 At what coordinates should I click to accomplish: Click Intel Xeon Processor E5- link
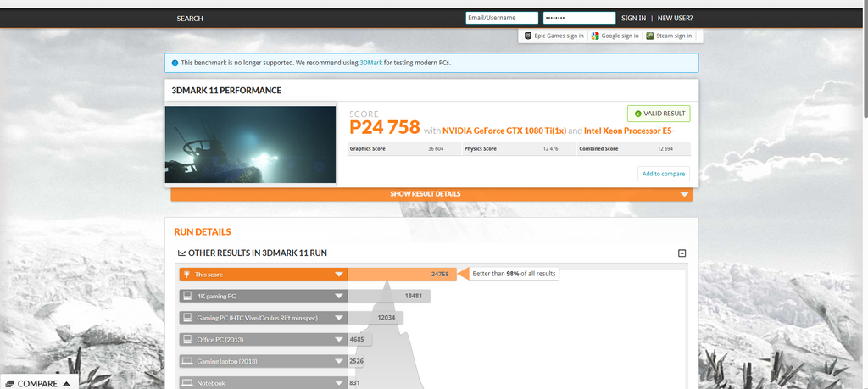pos(630,131)
